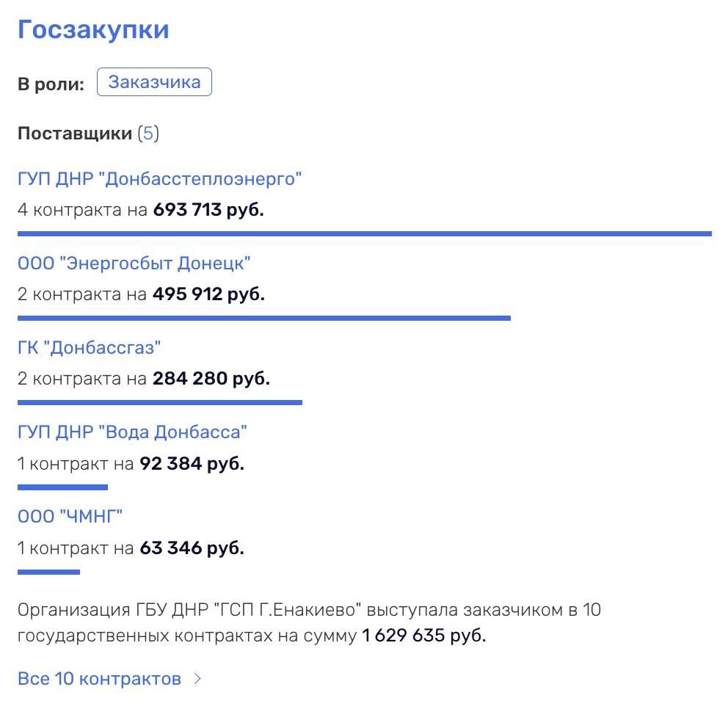Click the 495 912 руб. contract sum

[208, 294]
